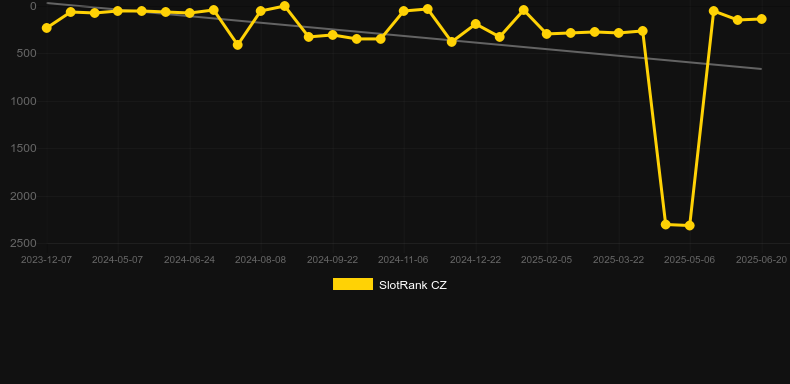Select the data point above 2025-03-22
The image size is (790, 384).
[619, 33]
